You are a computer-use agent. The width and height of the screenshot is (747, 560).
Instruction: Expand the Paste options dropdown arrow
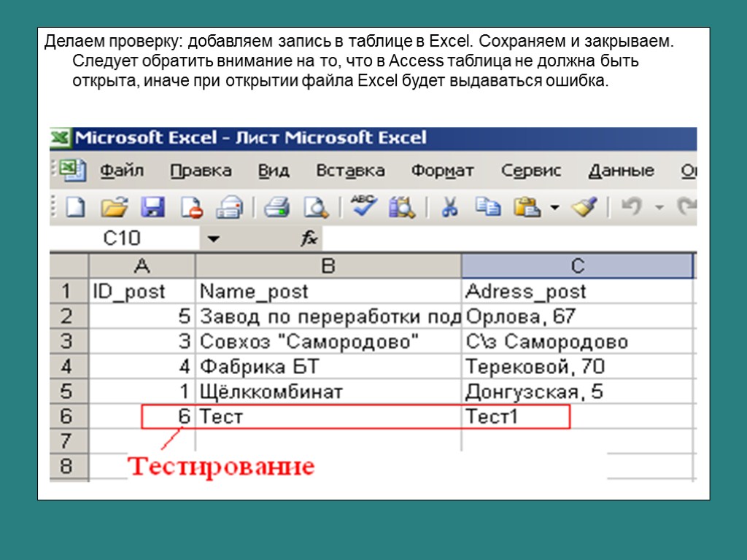tap(554, 207)
